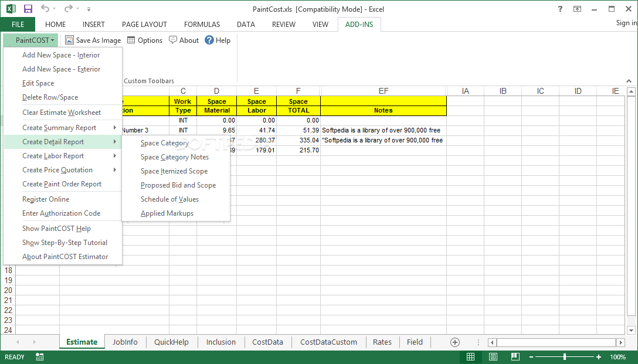Collapse the ribbon with the caret icon
Viewport: 638px width, 364px height.
(629, 81)
